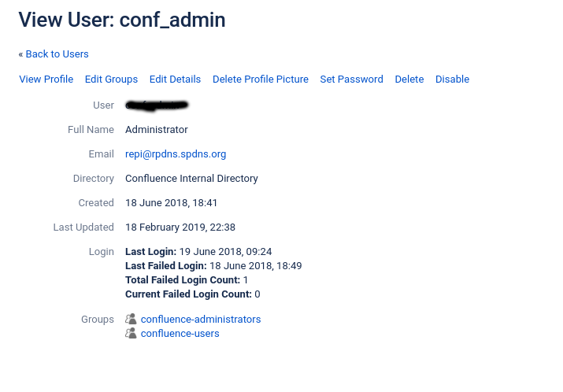Select the Last Login line
563x392 pixels.
[x=198, y=252]
